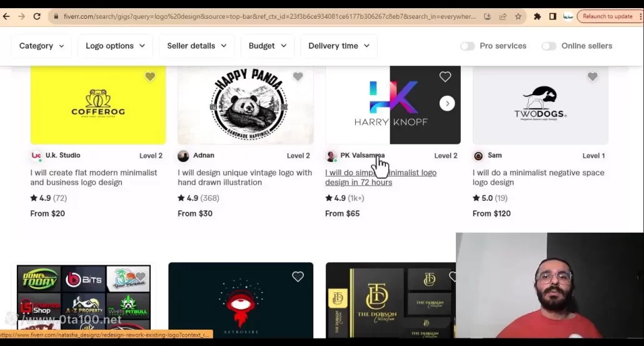Open the flat modern minimalist logo gig title
The height and width of the screenshot is (346, 644).
pyautogui.click(x=94, y=178)
